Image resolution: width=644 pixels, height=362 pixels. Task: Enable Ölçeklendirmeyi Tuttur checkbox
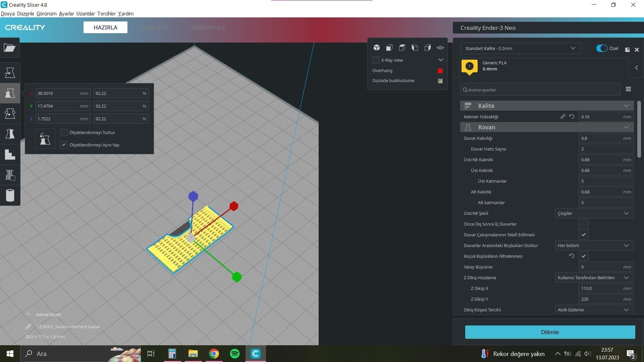[x=64, y=132]
